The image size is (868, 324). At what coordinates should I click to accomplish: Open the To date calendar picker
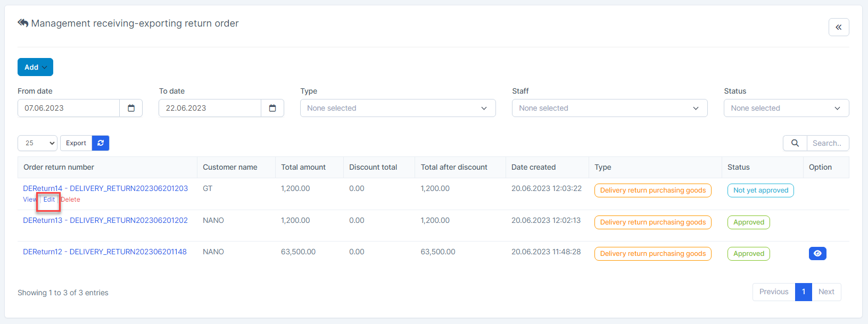tap(272, 108)
